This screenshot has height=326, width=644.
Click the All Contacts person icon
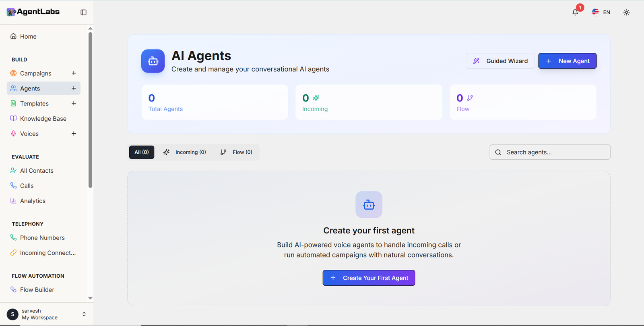(13, 170)
